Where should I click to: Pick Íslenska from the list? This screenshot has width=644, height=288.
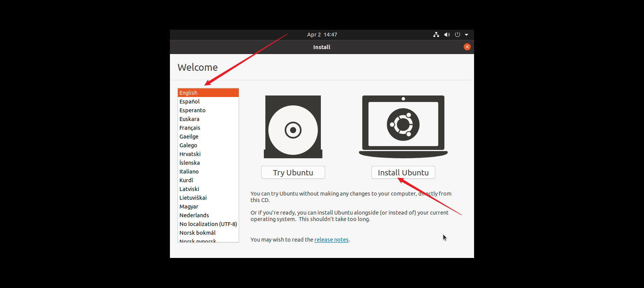click(208, 163)
